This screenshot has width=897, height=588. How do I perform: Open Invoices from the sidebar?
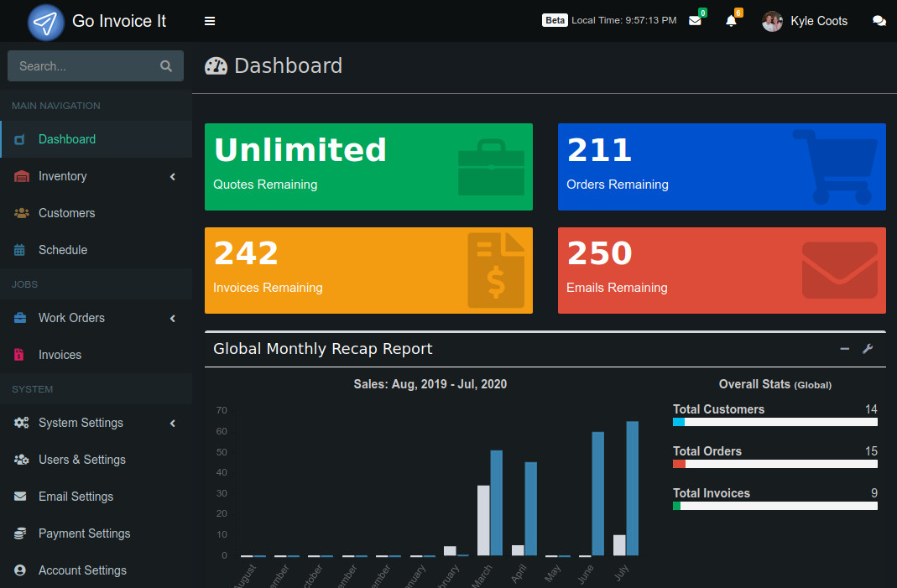point(60,355)
